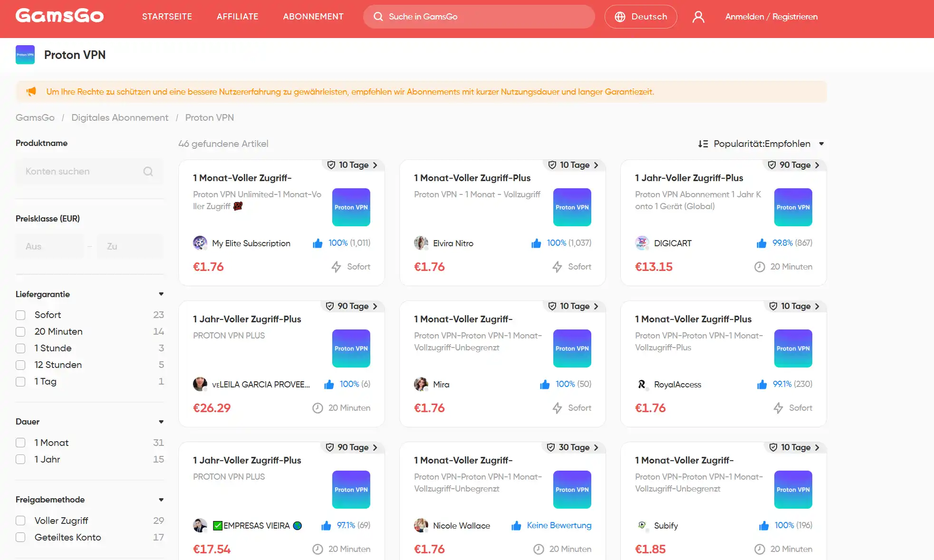The width and height of the screenshot is (934, 560).
Task: Click Elvira Nitro's seller avatar
Action: (x=421, y=243)
